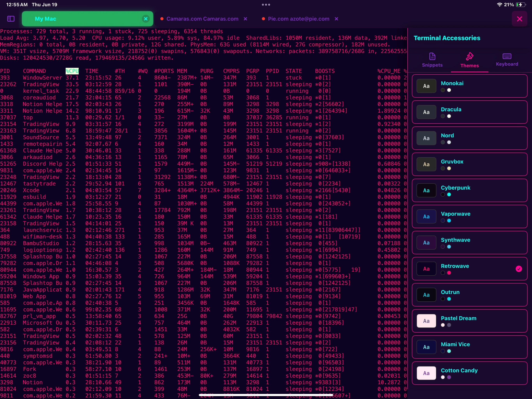Screen dimensions: 532x399
Task: Choose the Synthwave theme name
Action: click(455, 240)
